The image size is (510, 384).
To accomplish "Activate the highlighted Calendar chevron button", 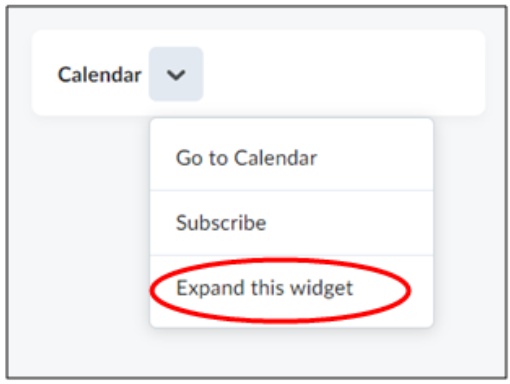I will [176, 74].
